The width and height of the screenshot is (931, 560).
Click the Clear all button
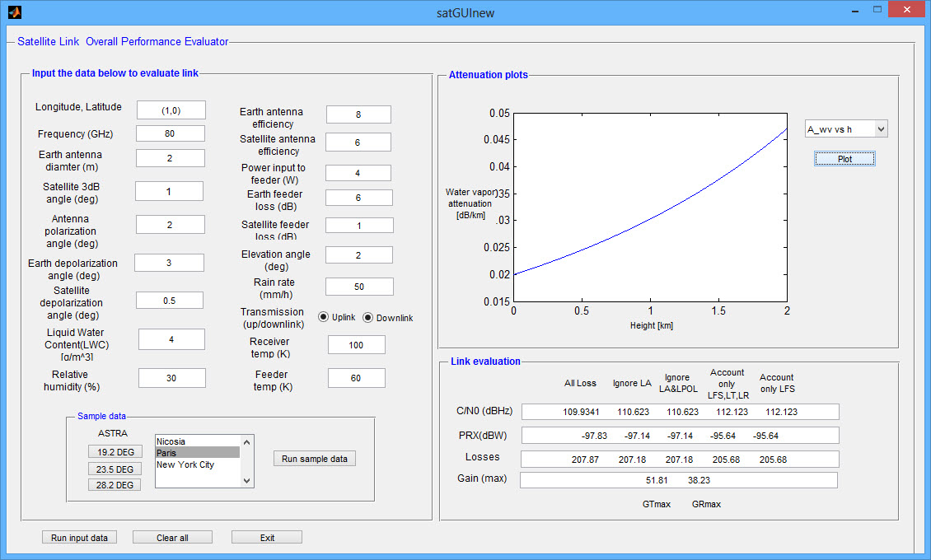172,538
